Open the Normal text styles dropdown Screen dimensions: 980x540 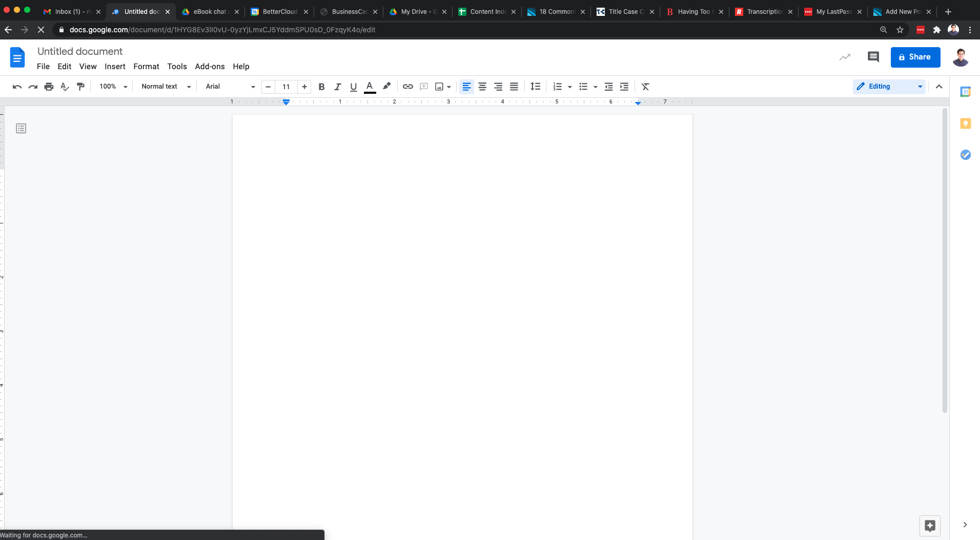point(166,87)
